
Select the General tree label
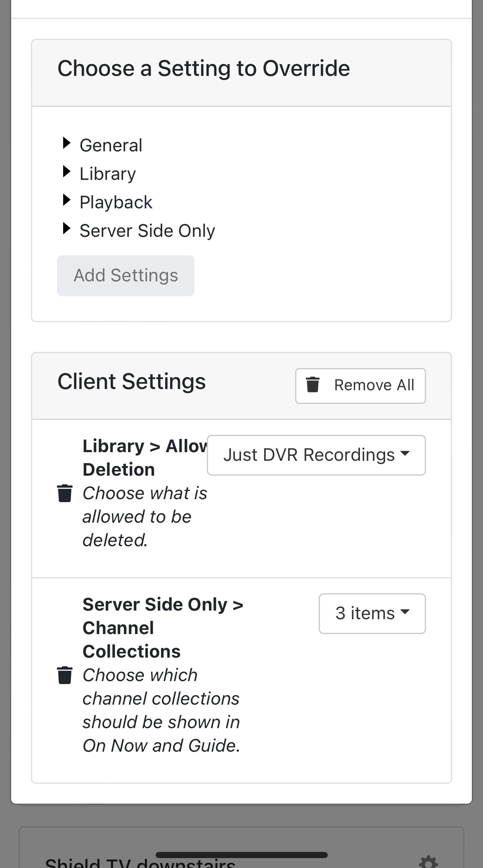(111, 145)
